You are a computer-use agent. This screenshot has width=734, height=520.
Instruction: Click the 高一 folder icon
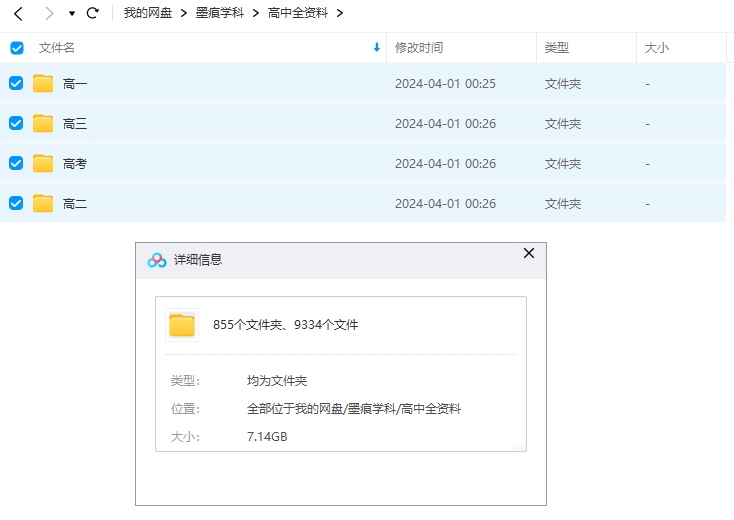coord(43,84)
